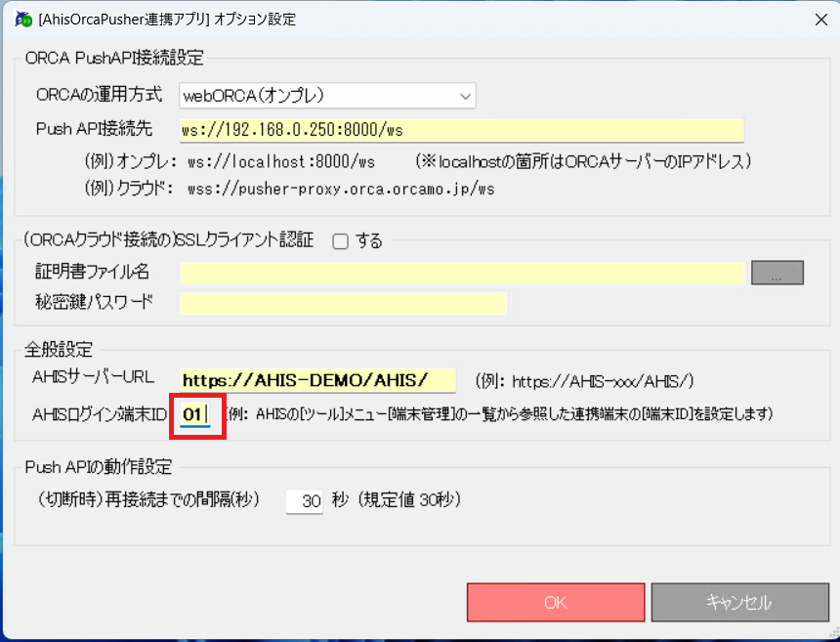Select the 再接続までの間隔 seconds field
This screenshot has width=840, height=642.
304,501
